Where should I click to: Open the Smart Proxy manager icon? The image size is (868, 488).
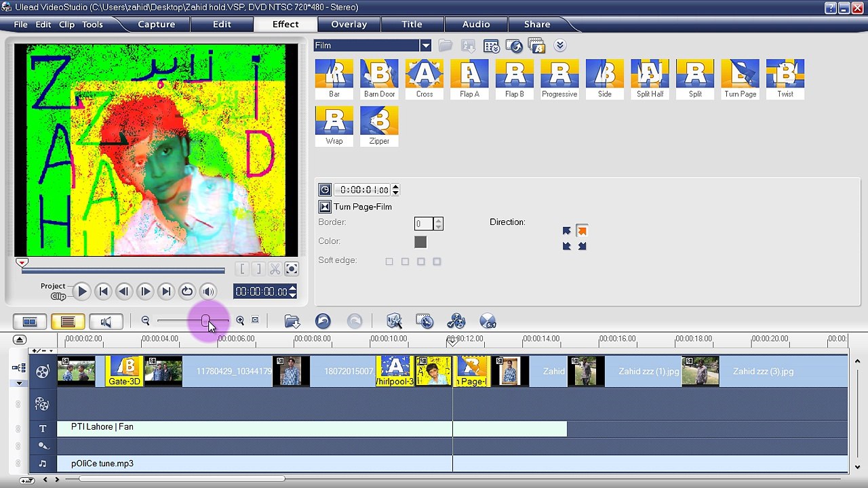click(394, 321)
